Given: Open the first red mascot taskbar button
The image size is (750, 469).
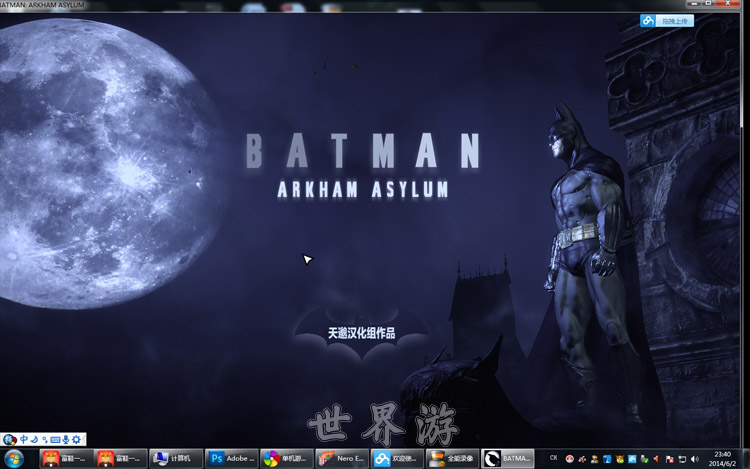Looking at the screenshot, I should [66, 458].
